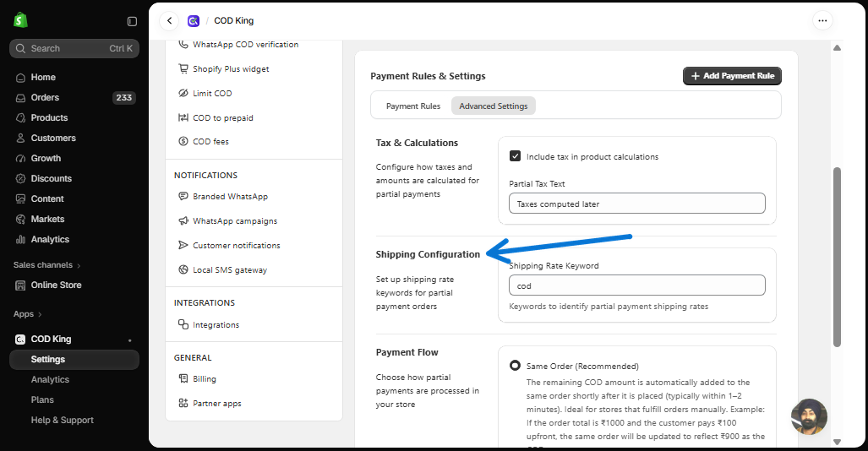868x451 pixels.
Task: Click the NOTIFICATIONS section label
Action: click(x=205, y=176)
